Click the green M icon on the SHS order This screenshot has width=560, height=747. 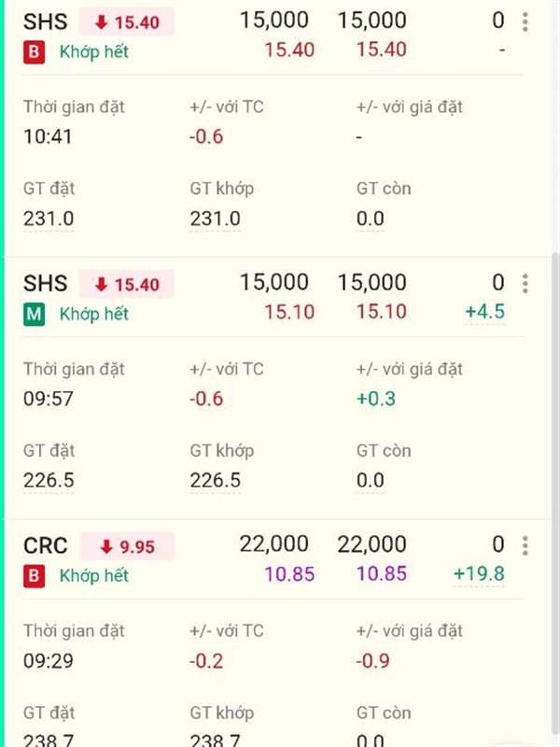pyautogui.click(x=35, y=315)
